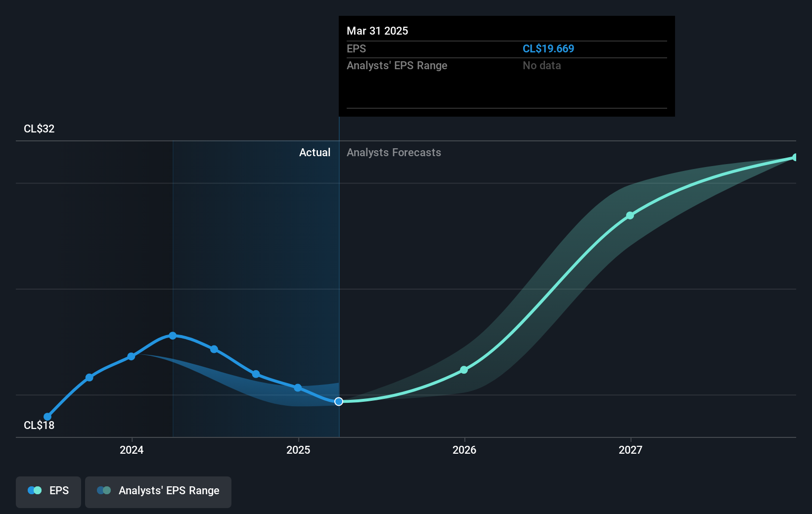The image size is (812, 514).
Task: Click the 'No data' tooltip value
Action: [x=541, y=65]
